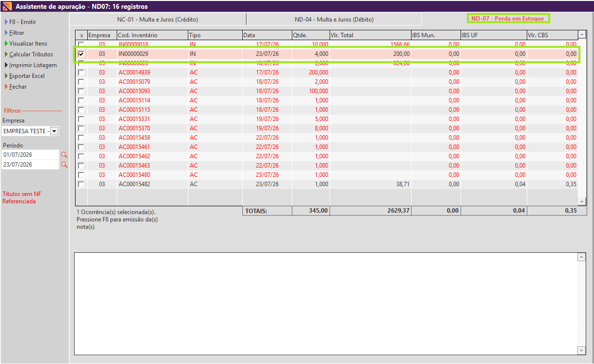Viewport: 594px width, 364px height.
Task: Click the grid scrollbar down arrow
Action: 582,201
